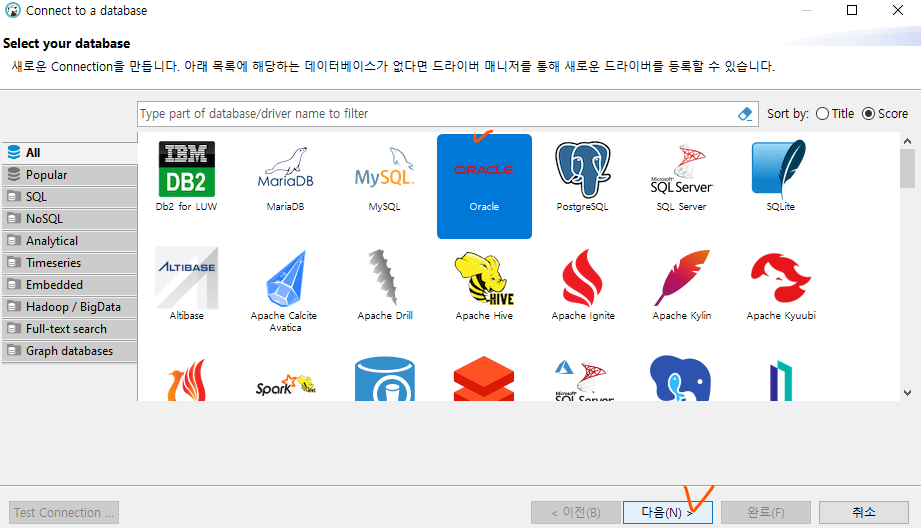The image size is (921, 528).
Task: Open the Timeseries category
Action: click(x=69, y=263)
